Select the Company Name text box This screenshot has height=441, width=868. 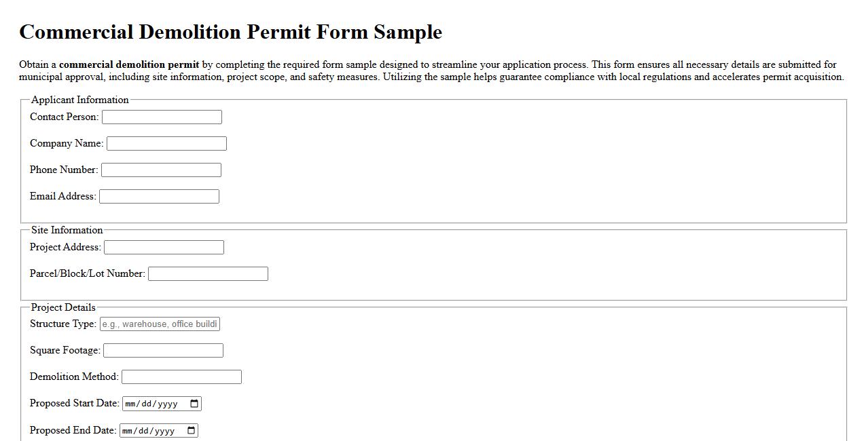pyautogui.click(x=166, y=143)
